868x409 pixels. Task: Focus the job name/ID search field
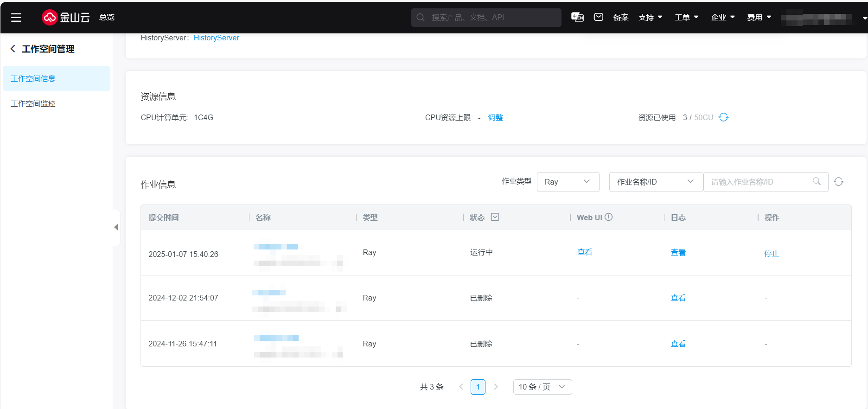[759, 182]
